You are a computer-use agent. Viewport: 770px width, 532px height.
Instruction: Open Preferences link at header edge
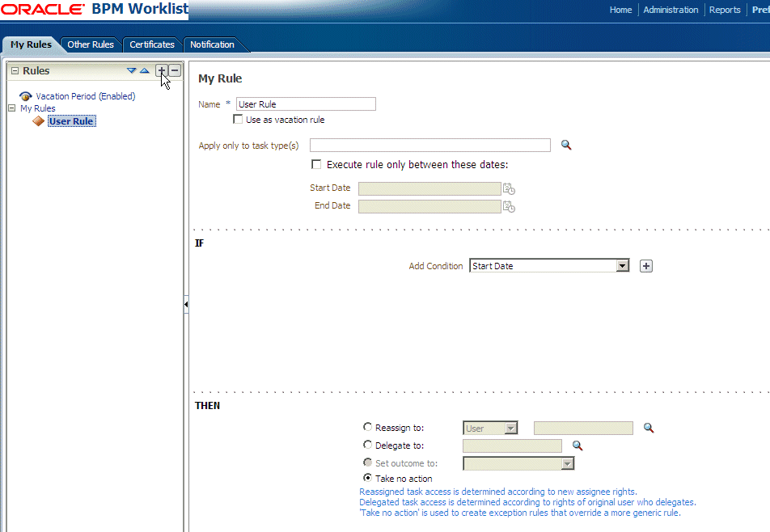[760, 10]
